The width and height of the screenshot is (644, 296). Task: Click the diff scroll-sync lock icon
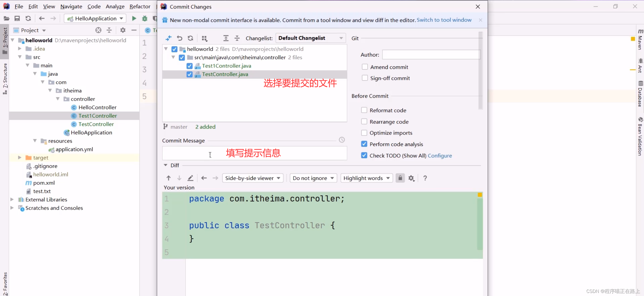coord(400,178)
